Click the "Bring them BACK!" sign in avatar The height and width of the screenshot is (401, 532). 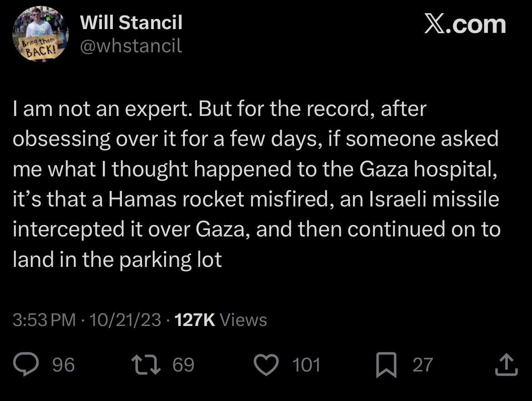(x=39, y=49)
